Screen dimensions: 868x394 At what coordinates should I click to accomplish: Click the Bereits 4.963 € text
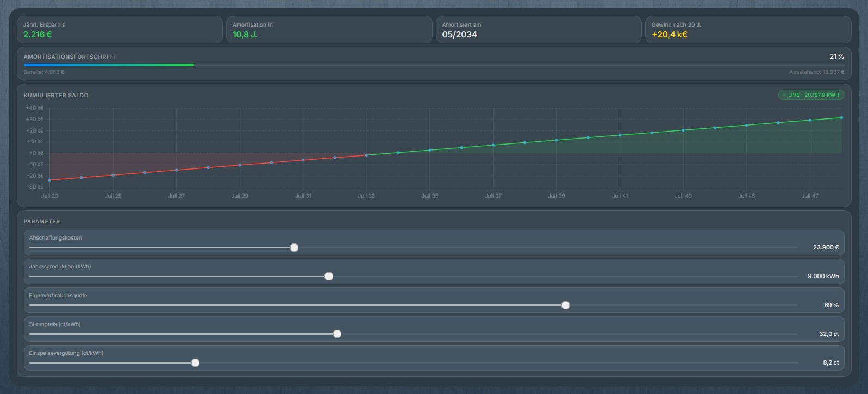(x=44, y=72)
